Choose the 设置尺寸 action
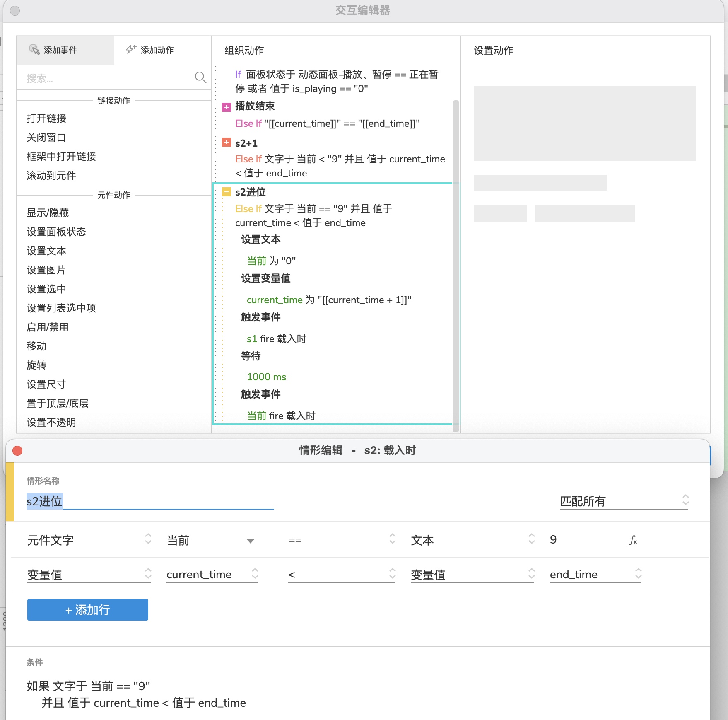The image size is (728, 720). point(46,384)
